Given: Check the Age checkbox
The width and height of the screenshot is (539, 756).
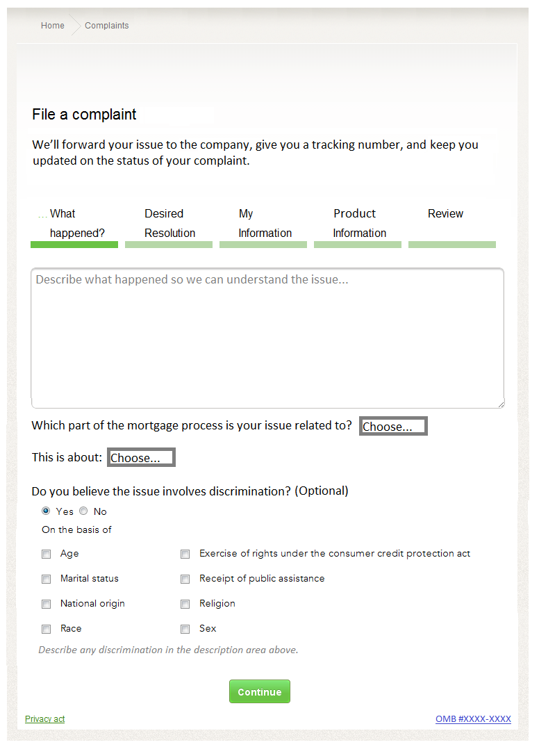Looking at the screenshot, I should click(47, 554).
